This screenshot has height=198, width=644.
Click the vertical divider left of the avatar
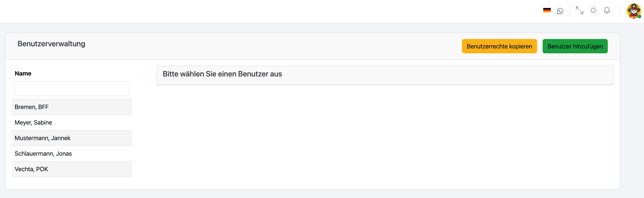[620, 11]
